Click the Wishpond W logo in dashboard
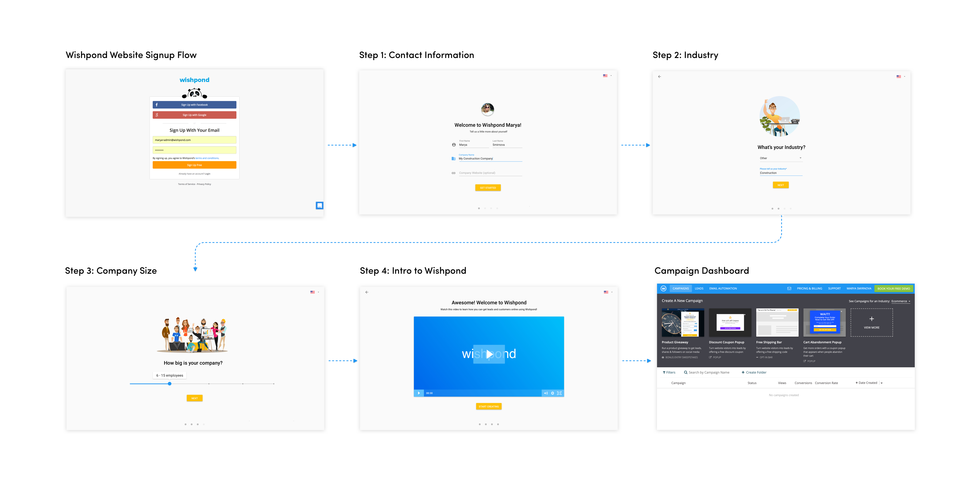This screenshot has height=481, width=980. pyautogui.click(x=663, y=288)
